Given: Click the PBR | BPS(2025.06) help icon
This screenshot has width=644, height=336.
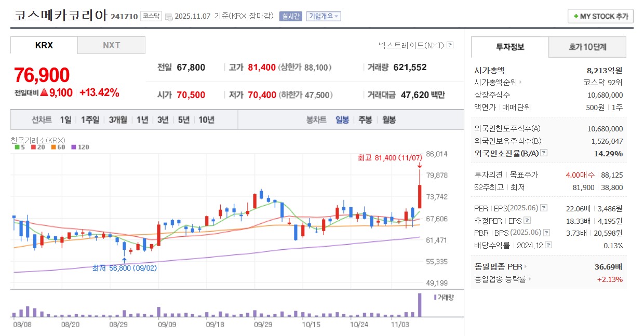Looking at the screenshot, I should (x=547, y=233).
